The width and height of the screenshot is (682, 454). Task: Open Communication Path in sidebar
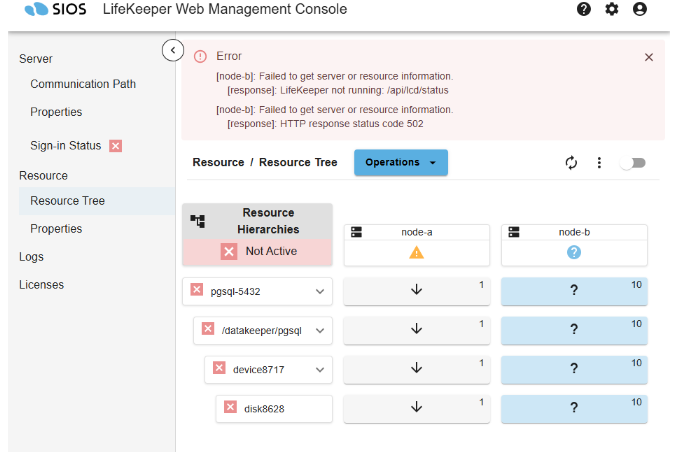83,84
